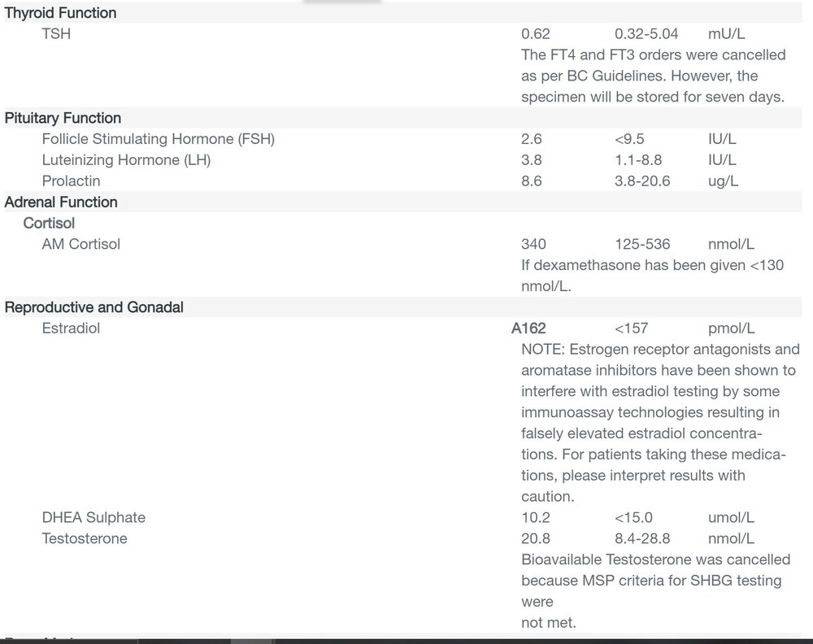Click the FT4 and FT3 orders cancelled comment
This screenshot has width=813, height=644.
(654, 76)
